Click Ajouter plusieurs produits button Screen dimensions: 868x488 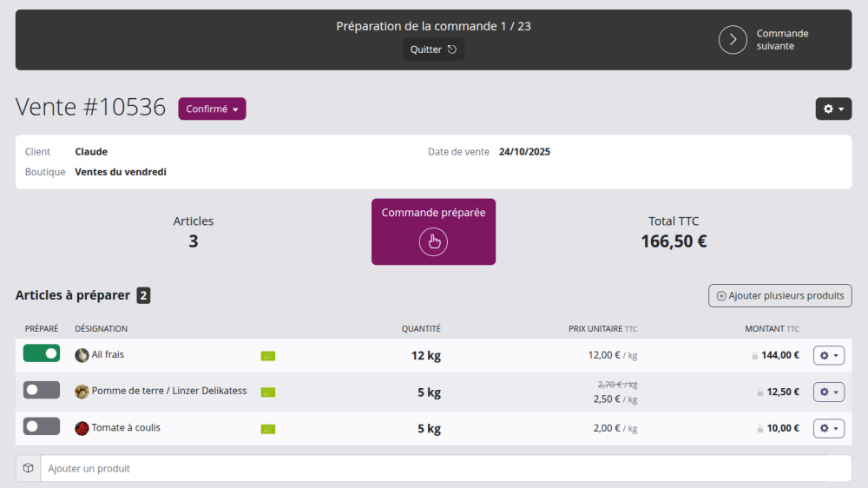point(779,296)
